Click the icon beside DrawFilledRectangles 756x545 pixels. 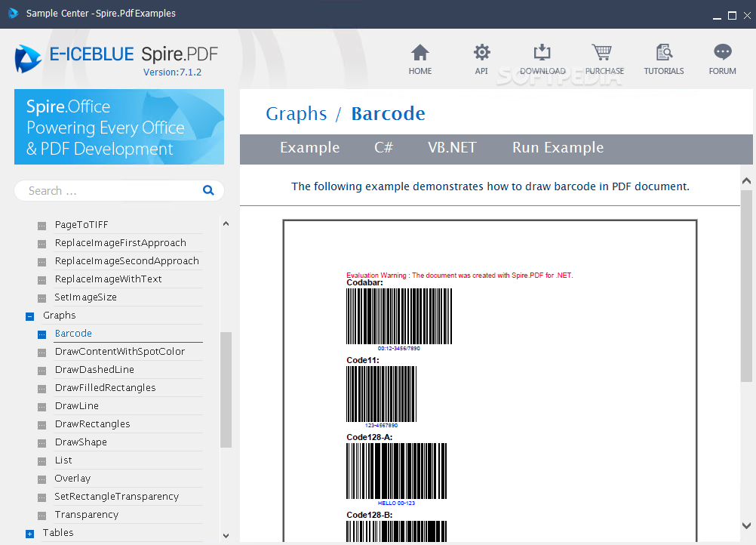pyautogui.click(x=42, y=389)
